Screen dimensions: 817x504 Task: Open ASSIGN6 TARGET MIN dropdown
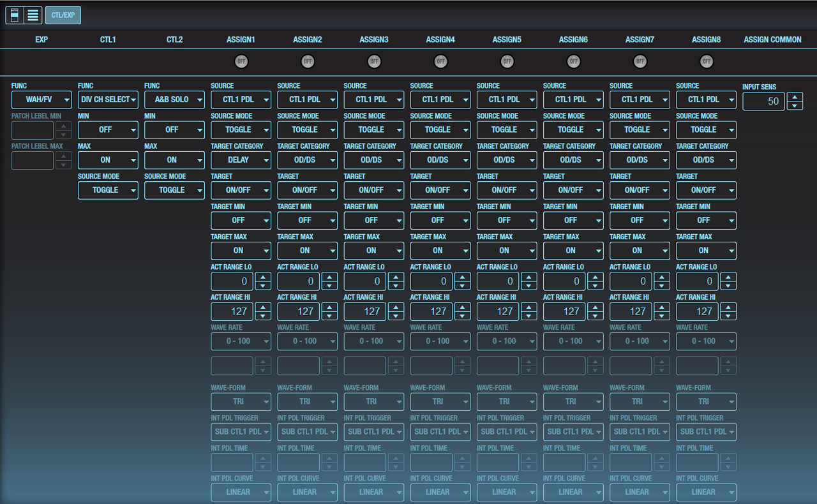pyautogui.click(x=573, y=220)
